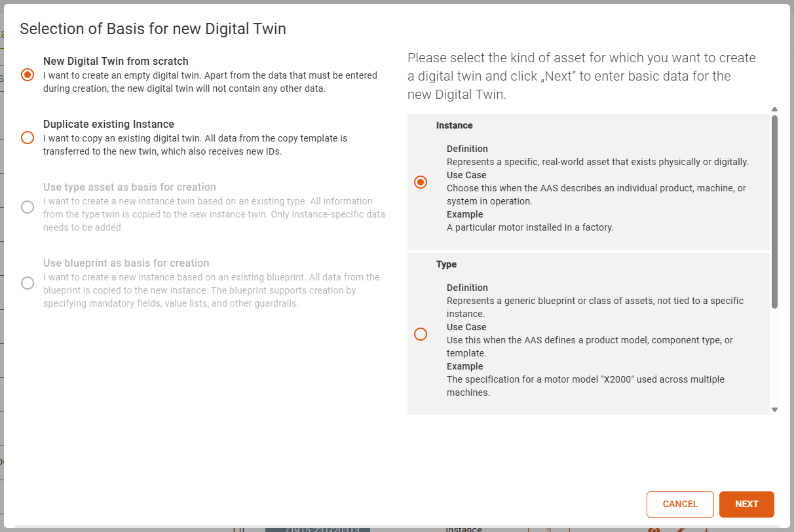Choose the "Duplicate existing Instance" radio button
This screenshot has width=794, height=532.
28,138
